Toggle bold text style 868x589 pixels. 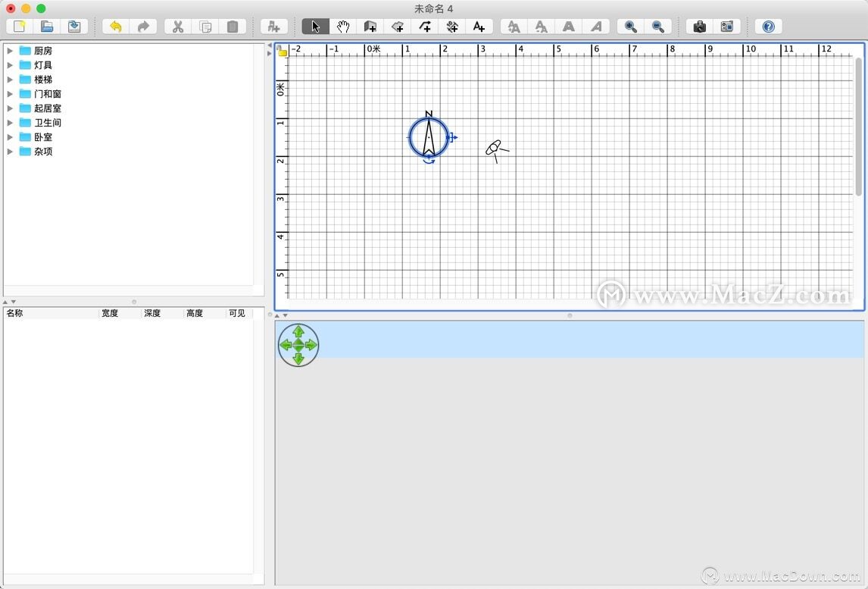(569, 27)
